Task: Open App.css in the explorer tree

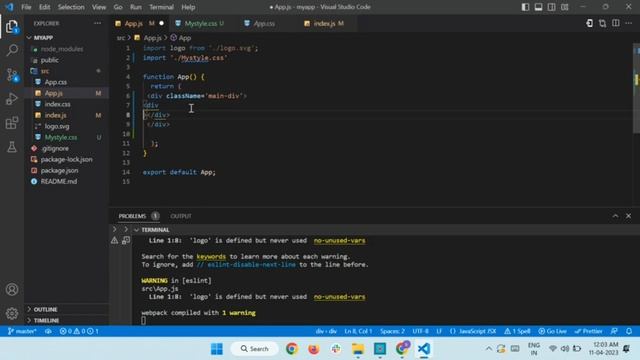Action: click(56, 82)
